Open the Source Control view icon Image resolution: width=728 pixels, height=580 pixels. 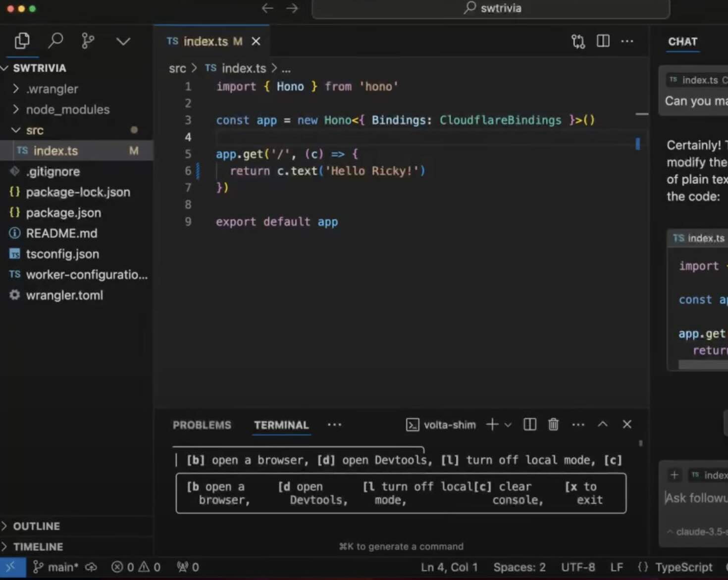pos(88,41)
